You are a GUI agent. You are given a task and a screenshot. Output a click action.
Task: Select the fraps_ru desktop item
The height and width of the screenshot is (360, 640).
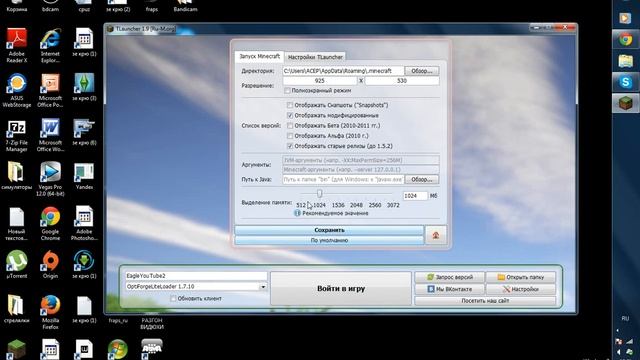[118, 321]
